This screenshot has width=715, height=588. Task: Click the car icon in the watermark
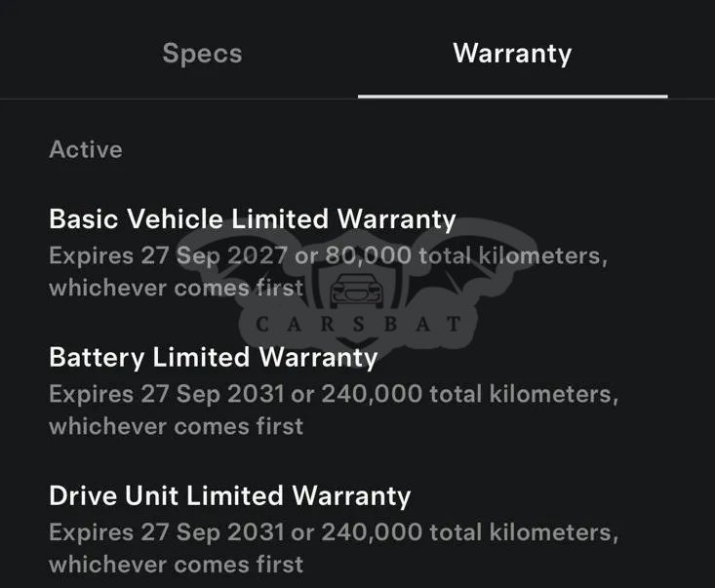(354, 290)
